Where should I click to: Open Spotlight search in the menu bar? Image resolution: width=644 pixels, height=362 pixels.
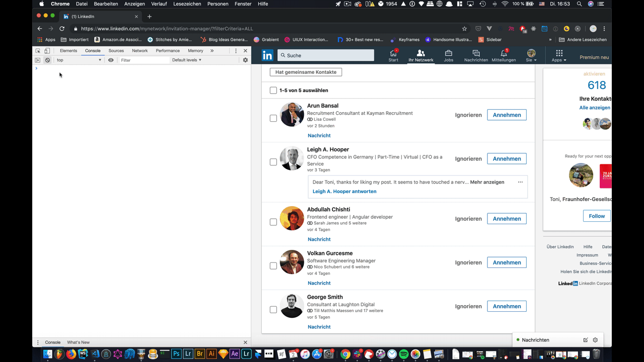(x=579, y=4)
